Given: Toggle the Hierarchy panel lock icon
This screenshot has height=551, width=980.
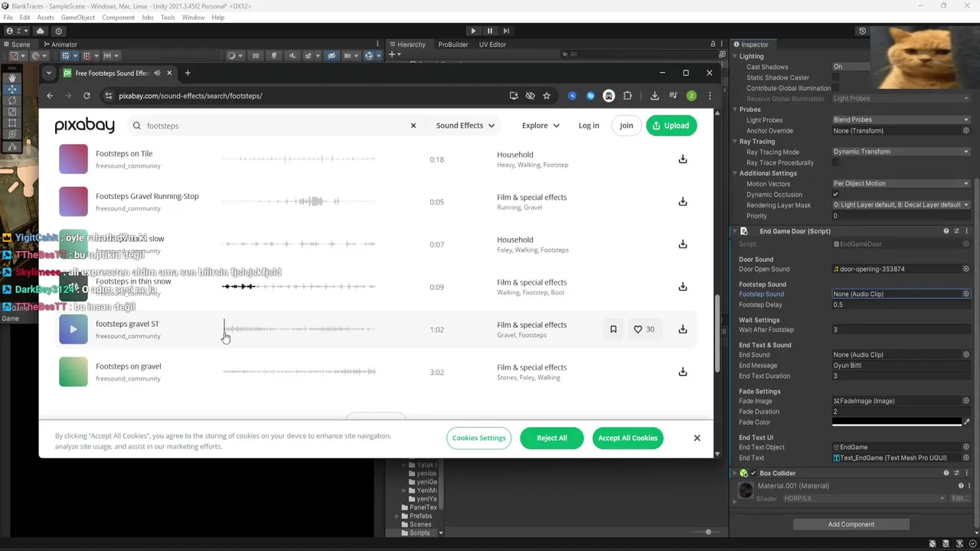Looking at the screenshot, I should click(x=713, y=44).
